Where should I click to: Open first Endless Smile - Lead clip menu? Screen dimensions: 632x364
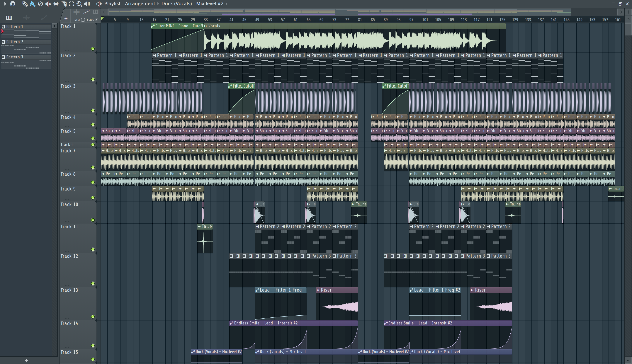(x=232, y=323)
